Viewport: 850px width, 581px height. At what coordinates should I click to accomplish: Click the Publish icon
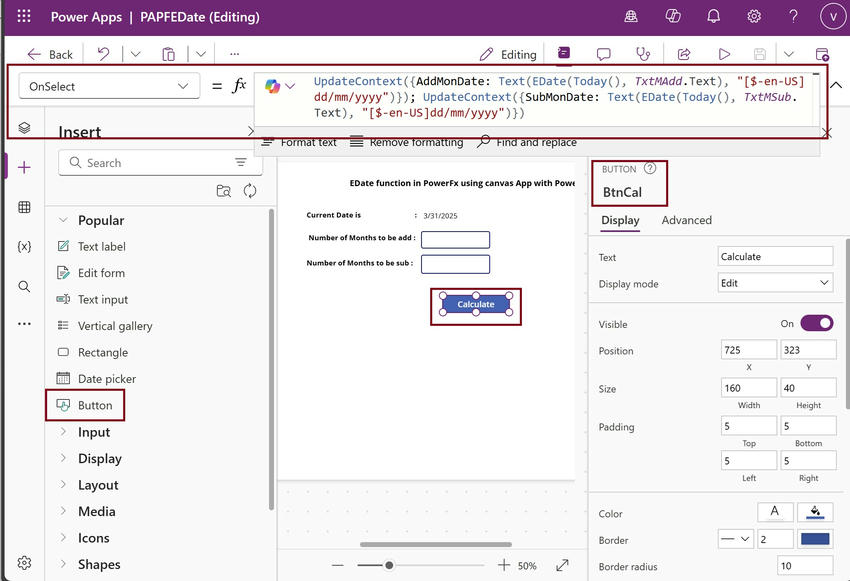tap(822, 54)
